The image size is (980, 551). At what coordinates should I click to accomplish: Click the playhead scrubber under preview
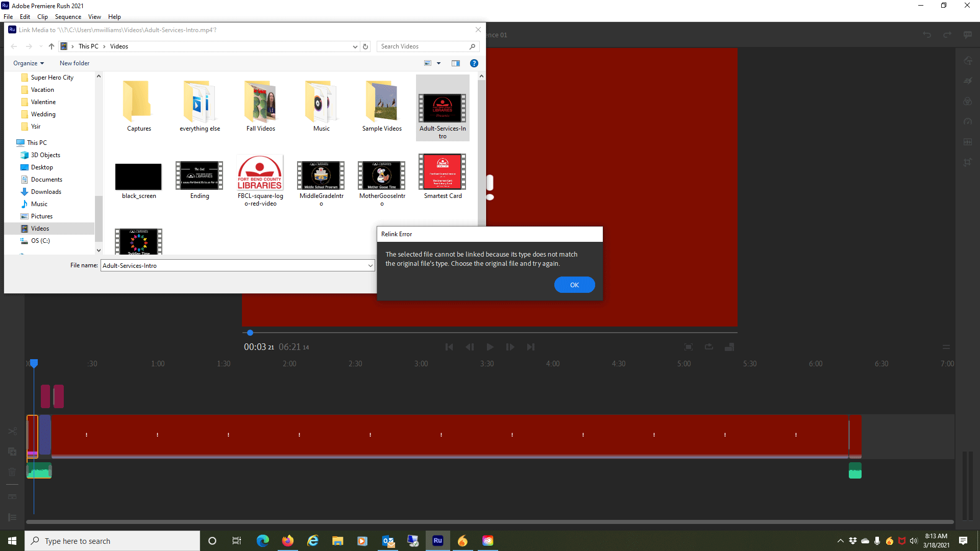[x=250, y=333]
